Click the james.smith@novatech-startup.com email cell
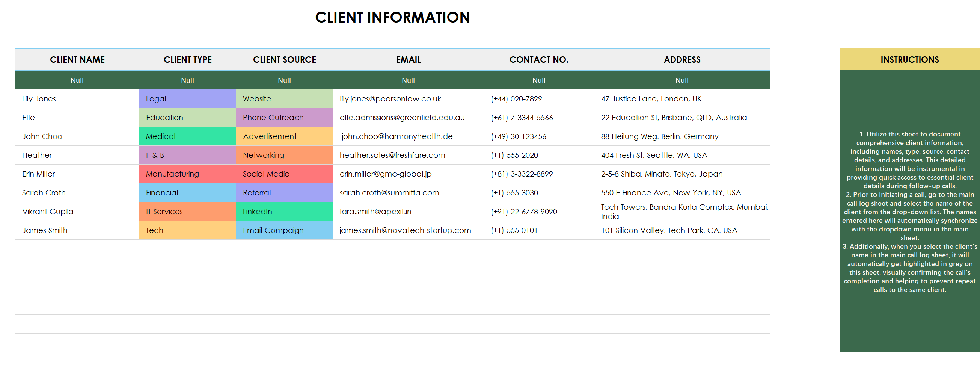The image size is (980, 390). coord(408,230)
